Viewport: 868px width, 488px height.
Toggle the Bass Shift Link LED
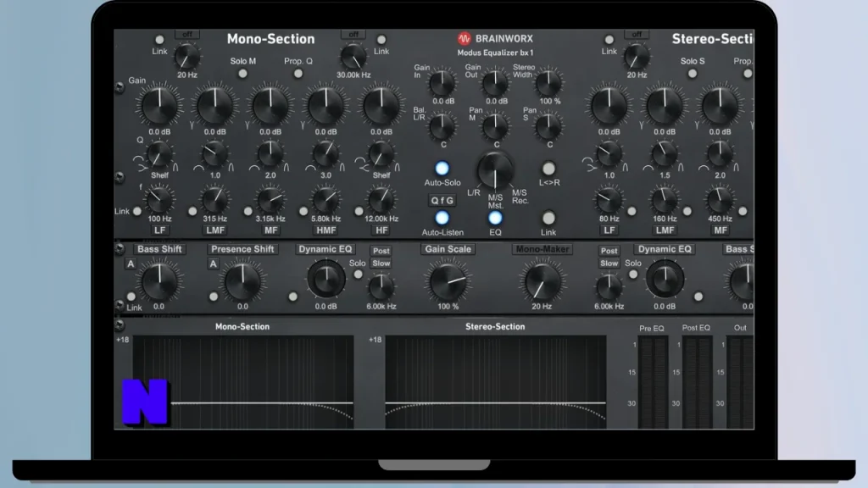(131, 297)
